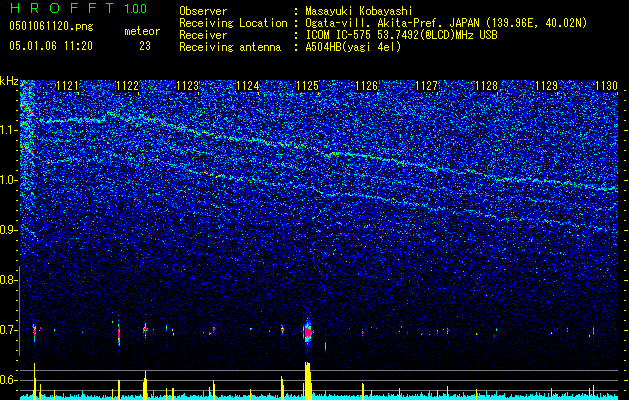629x400 pixels.
Task: Click the file name 0501061120.png
Action: coord(51,26)
